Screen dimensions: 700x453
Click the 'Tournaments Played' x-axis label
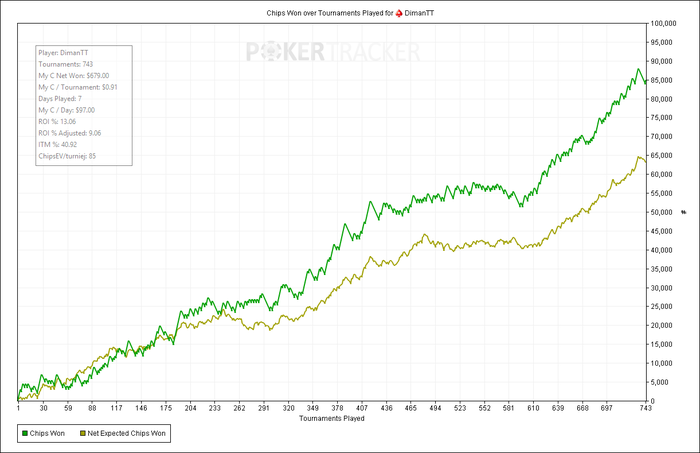[x=332, y=419]
